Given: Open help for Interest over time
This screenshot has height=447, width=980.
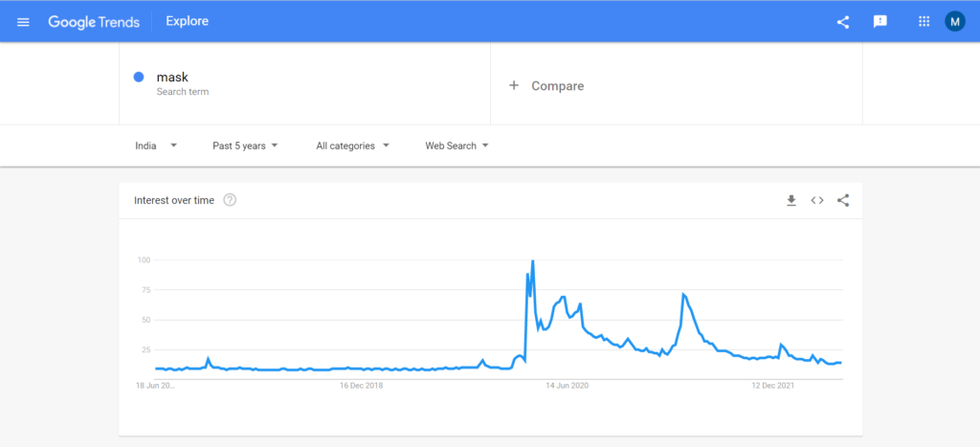Looking at the screenshot, I should pos(230,200).
